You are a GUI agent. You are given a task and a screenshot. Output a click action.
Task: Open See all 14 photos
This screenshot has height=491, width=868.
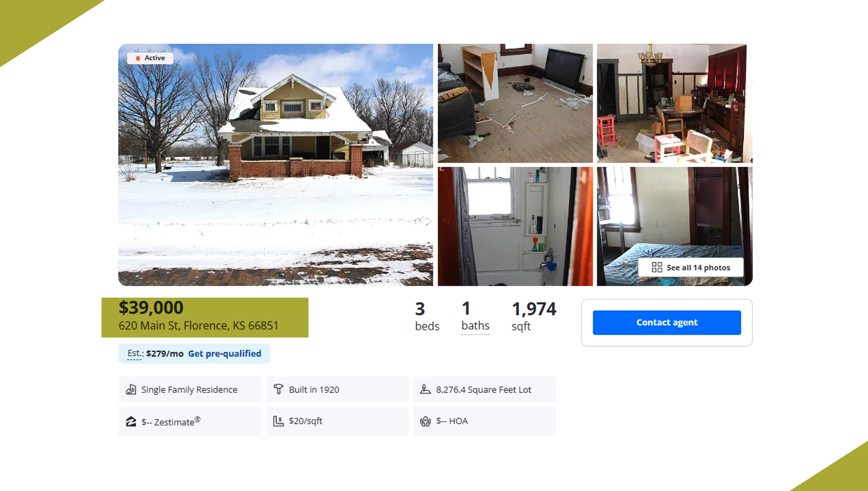tap(691, 268)
